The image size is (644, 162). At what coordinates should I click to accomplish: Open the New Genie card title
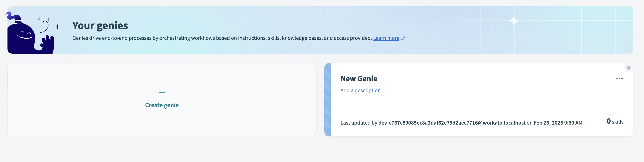pos(359,79)
